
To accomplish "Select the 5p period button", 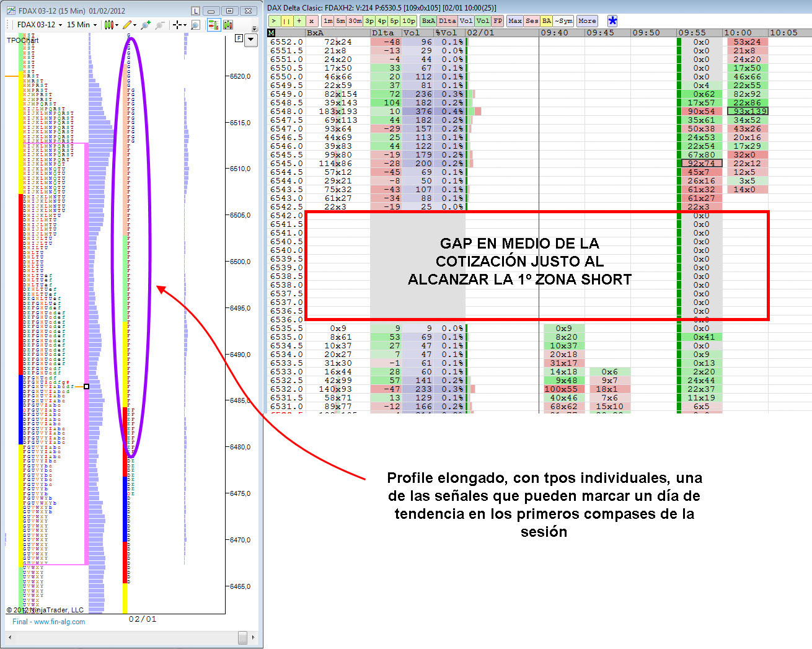I will pyautogui.click(x=394, y=21).
